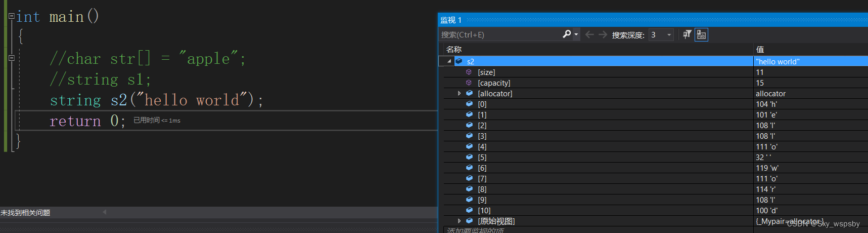The width and height of the screenshot is (868, 233).
Task: Click the 值 column header
Action: point(760,49)
